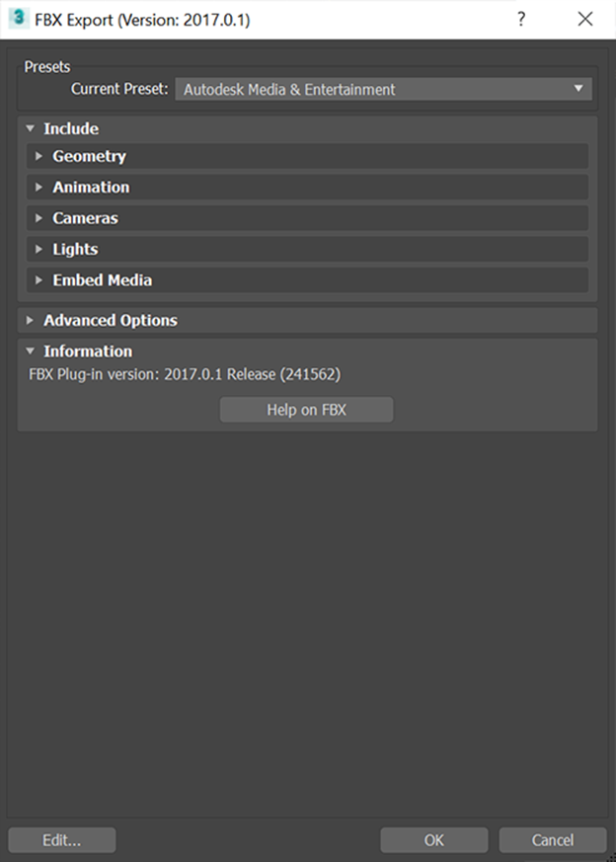Close the FBX Export dialog window
This screenshot has width=616, height=862.
pyautogui.click(x=585, y=19)
